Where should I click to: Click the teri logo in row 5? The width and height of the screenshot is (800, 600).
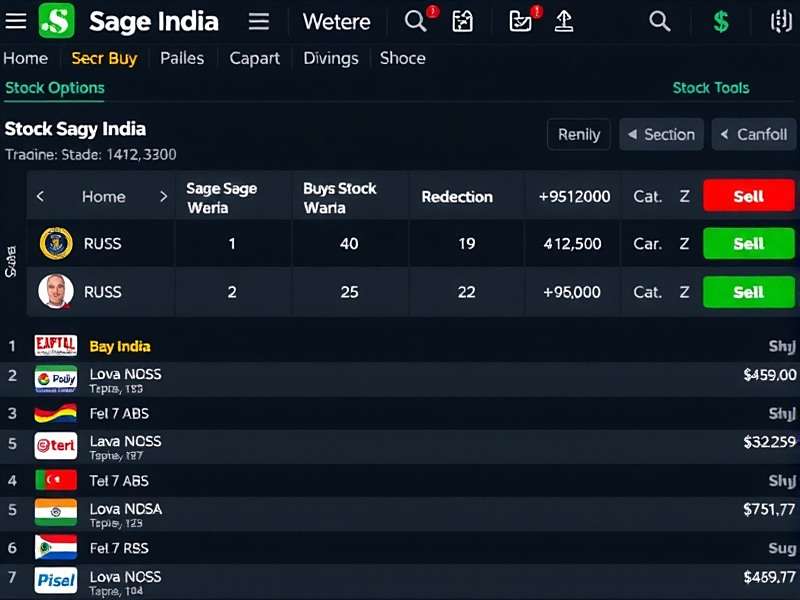point(55,447)
